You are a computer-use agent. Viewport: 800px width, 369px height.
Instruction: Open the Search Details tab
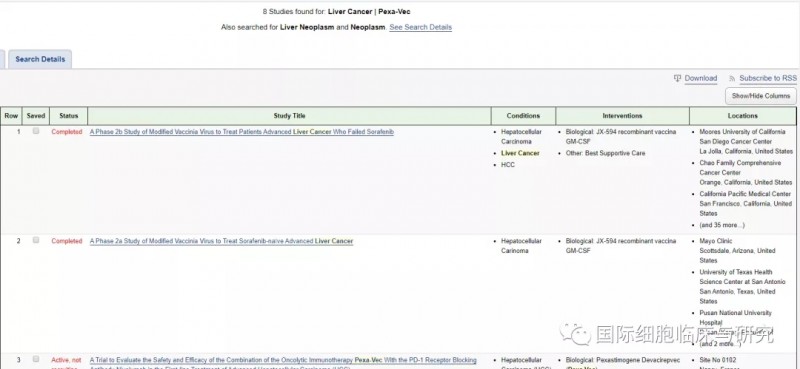click(40, 59)
